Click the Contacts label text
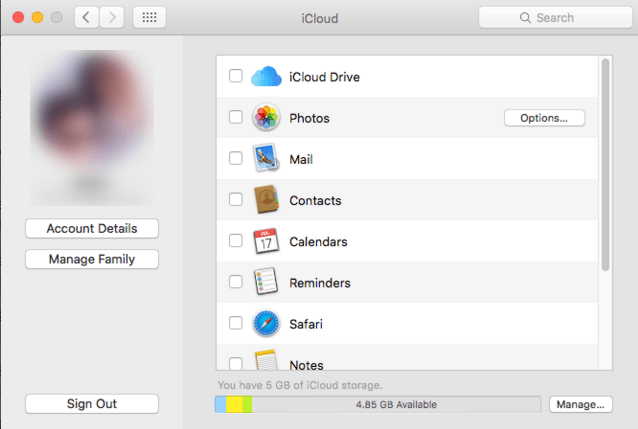The image size is (638, 429). coord(315,200)
